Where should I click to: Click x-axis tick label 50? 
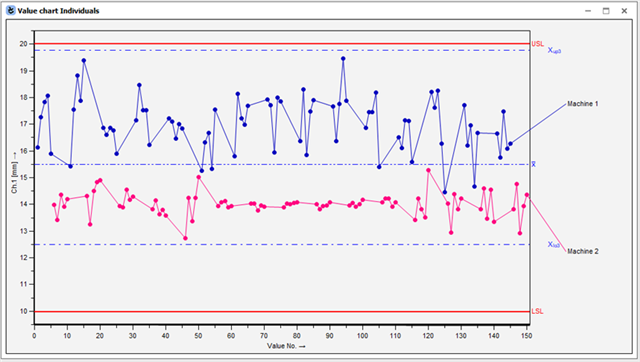pyautogui.click(x=198, y=335)
